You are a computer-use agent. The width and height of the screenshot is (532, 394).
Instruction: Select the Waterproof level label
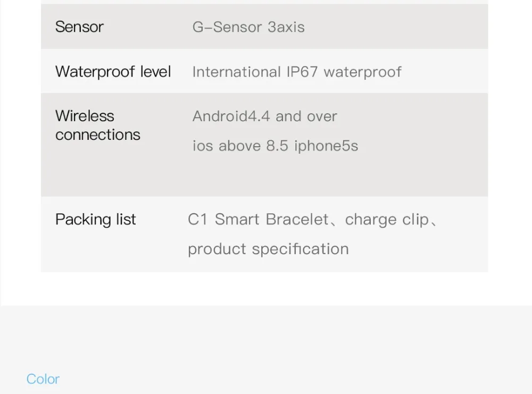(x=113, y=72)
